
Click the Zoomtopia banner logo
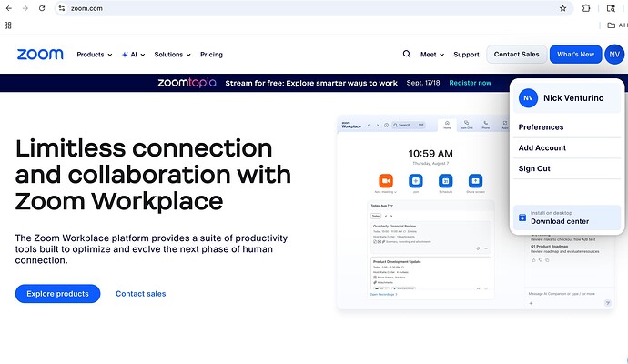[187, 83]
